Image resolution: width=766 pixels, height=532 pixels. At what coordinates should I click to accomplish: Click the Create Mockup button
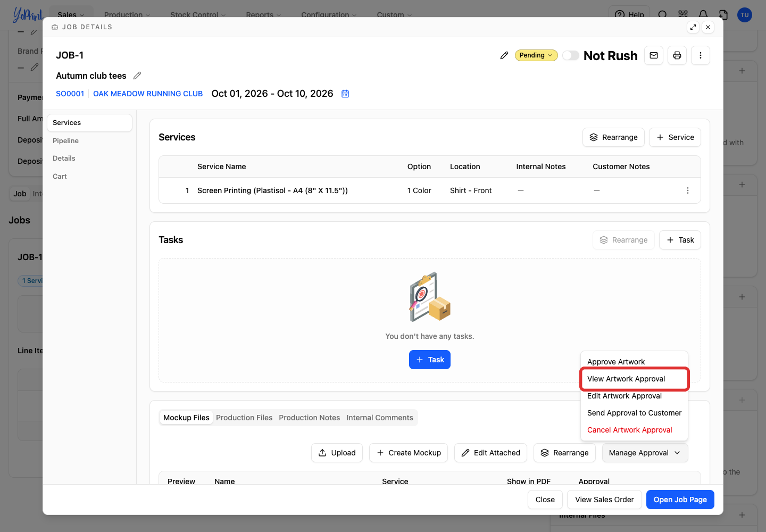pos(409,453)
